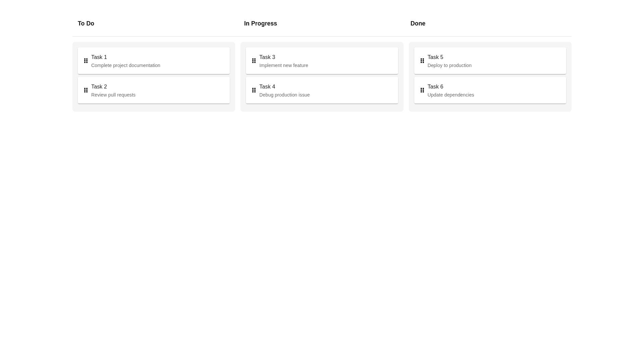Click the drag handle on Task 1
This screenshot has width=644, height=362.
[x=86, y=61]
